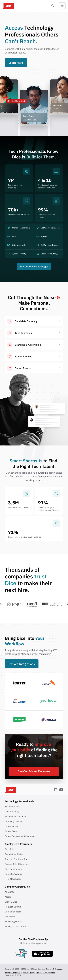Open the Search for Jobs footer link
The image size is (68, 980).
point(13,807)
